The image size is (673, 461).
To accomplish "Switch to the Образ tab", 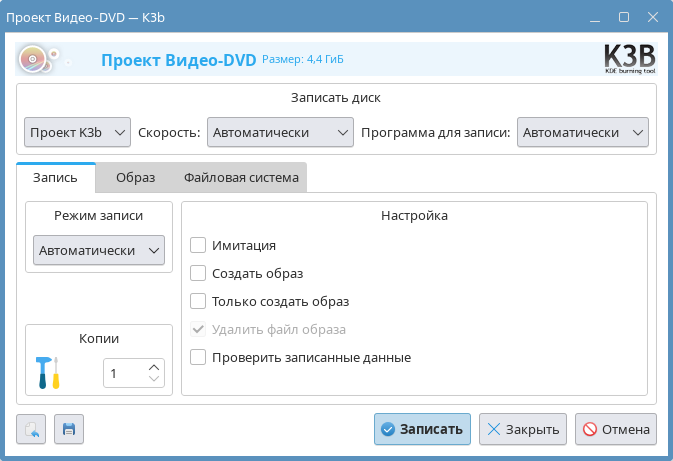I will tap(135, 178).
